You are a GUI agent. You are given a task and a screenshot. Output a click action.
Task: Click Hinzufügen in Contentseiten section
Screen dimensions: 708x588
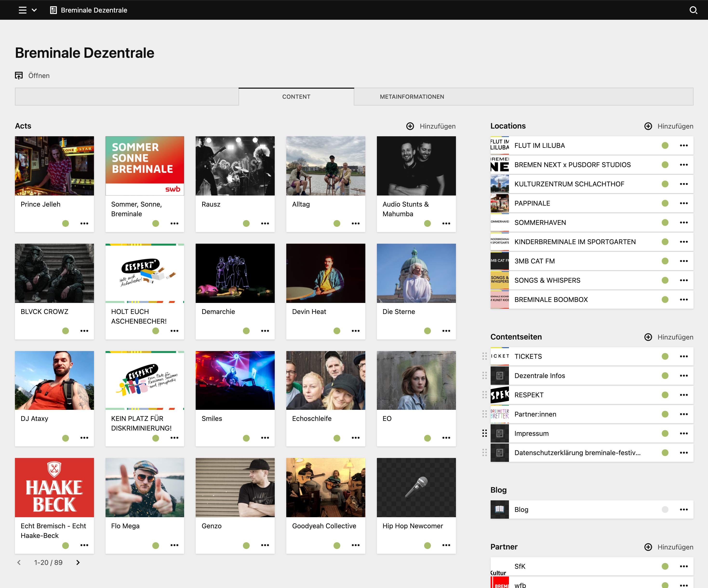(675, 337)
